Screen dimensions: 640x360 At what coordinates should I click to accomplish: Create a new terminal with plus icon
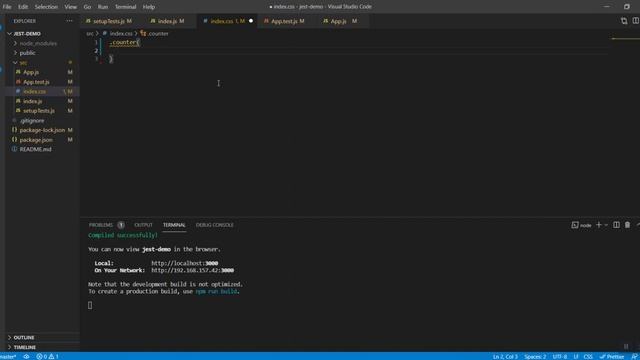pos(598,225)
